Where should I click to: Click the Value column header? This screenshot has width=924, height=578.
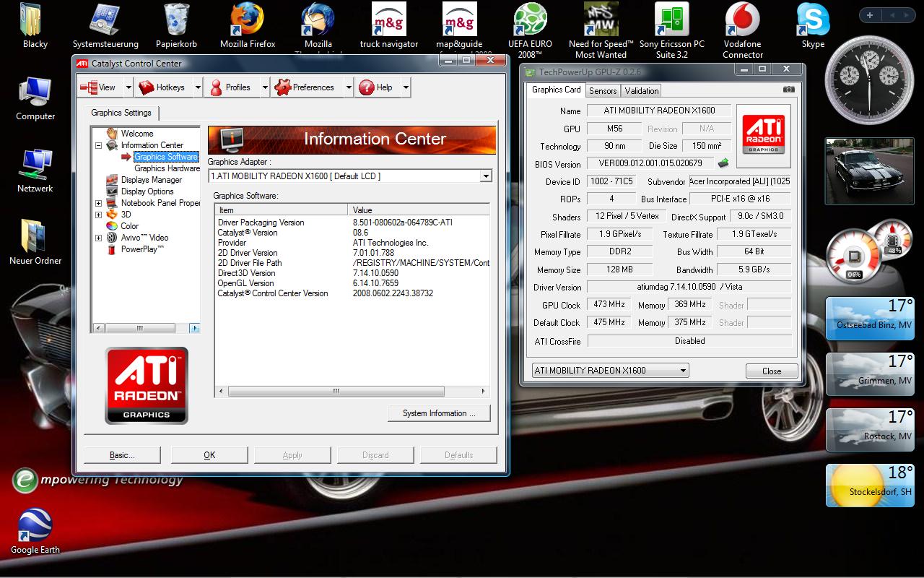(x=419, y=210)
